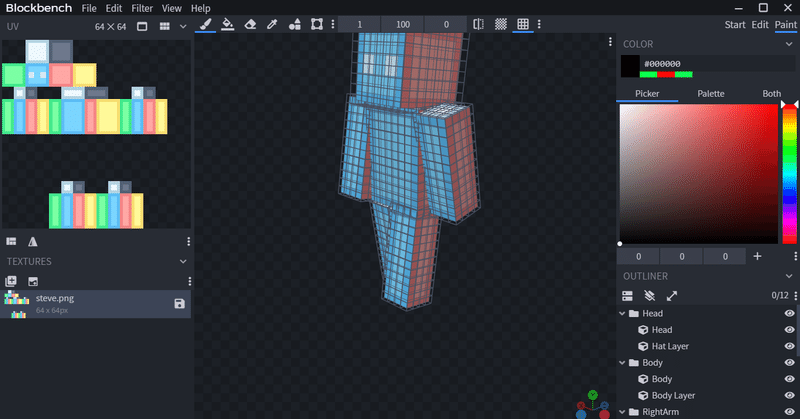The image size is (800, 419).
Task: Toggle outliner more options icon
Action: coord(627,295)
